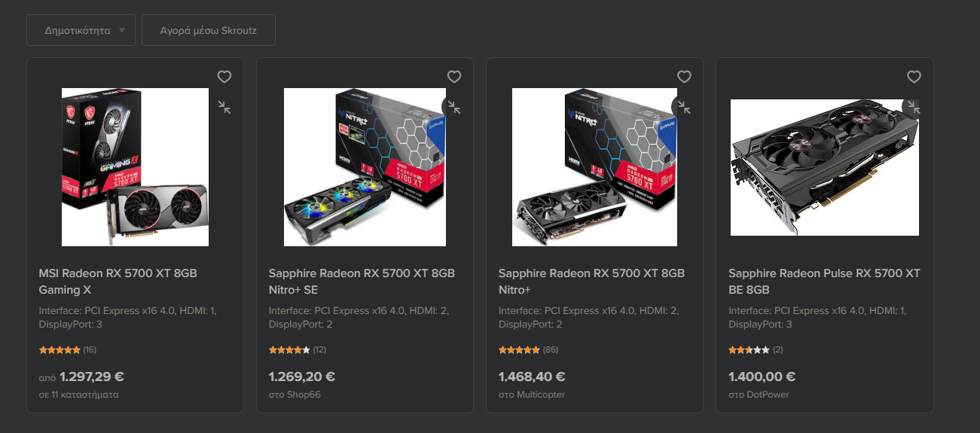This screenshot has height=433, width=980.
Task: Click the Sapphire Pulse graphics card photo
Action: [x=824, y=167]
